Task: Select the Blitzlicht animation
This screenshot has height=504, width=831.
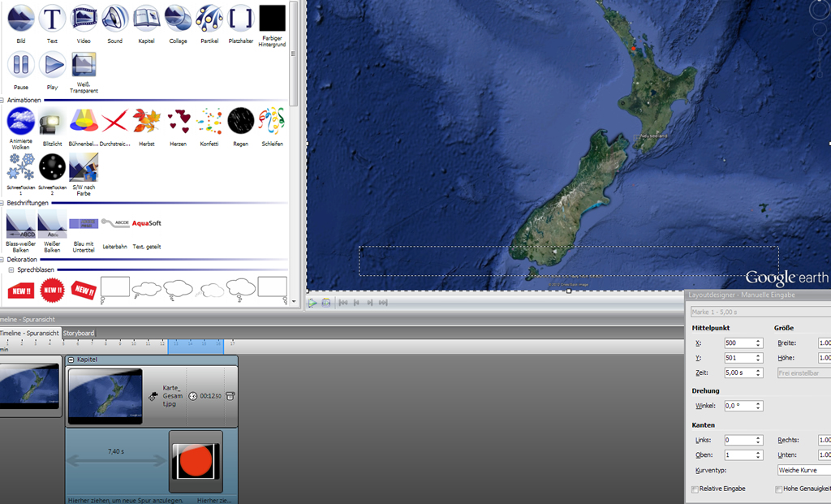Action: click(52, 121)
